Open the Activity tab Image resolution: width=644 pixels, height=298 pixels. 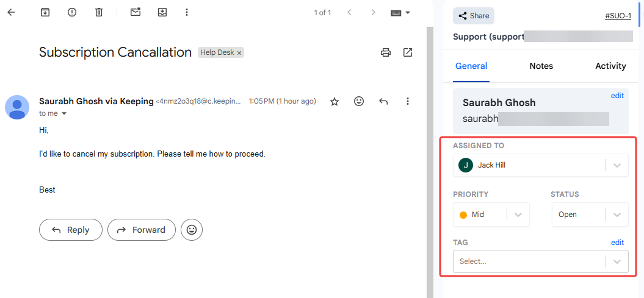610,66
